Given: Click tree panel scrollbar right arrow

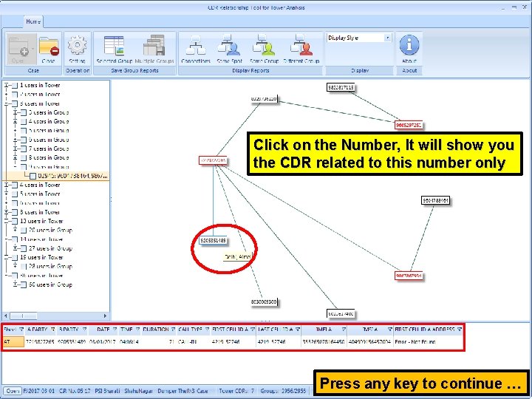Looking at the screenshot, I should tap(106, 316).
